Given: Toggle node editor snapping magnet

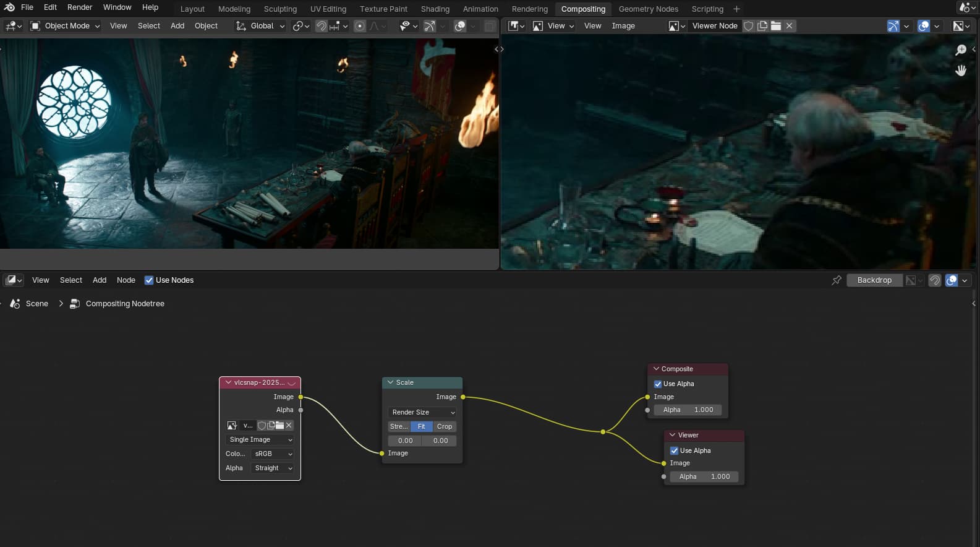Looking at the screenshot, I should point(935,280).
